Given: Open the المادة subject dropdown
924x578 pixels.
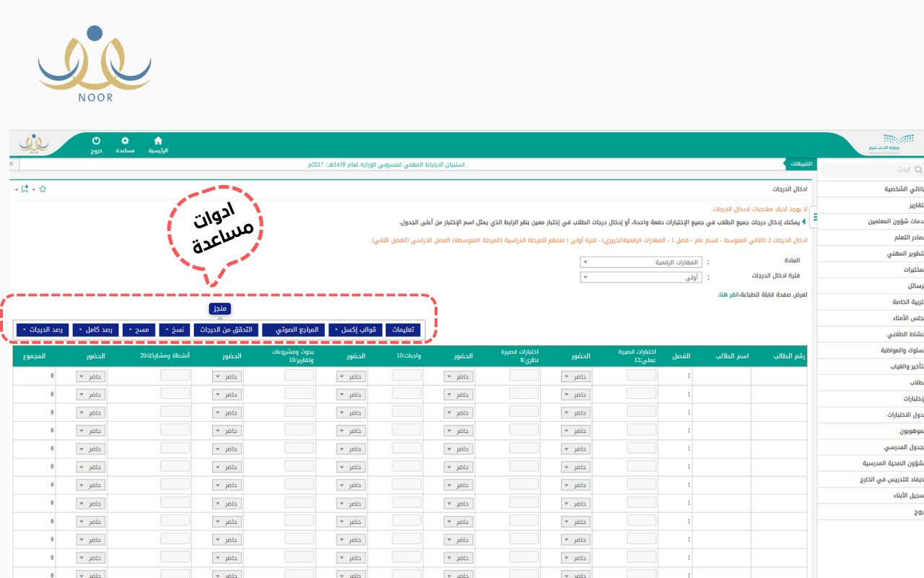Looking at the screenshot, I should click(x=642, y=262).
